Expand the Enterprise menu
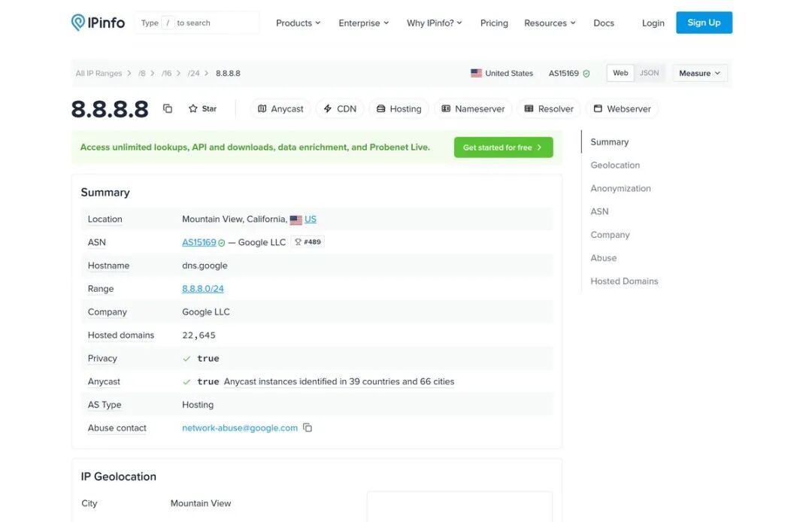 pos(364,23)
